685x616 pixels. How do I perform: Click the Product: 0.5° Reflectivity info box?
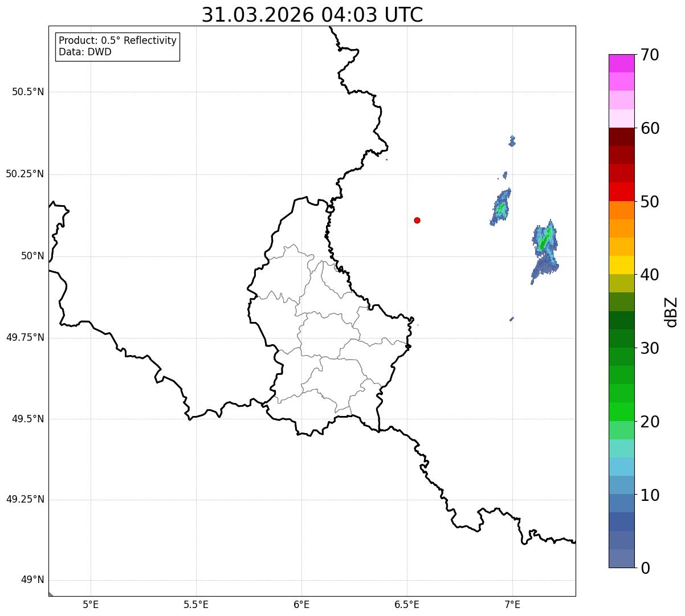click(x=117, y=47)
